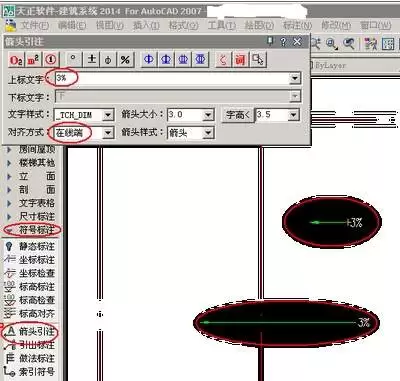Open the 标注(N) menu
The width and height of the screenshot is (400, 381).
(297, 25)
